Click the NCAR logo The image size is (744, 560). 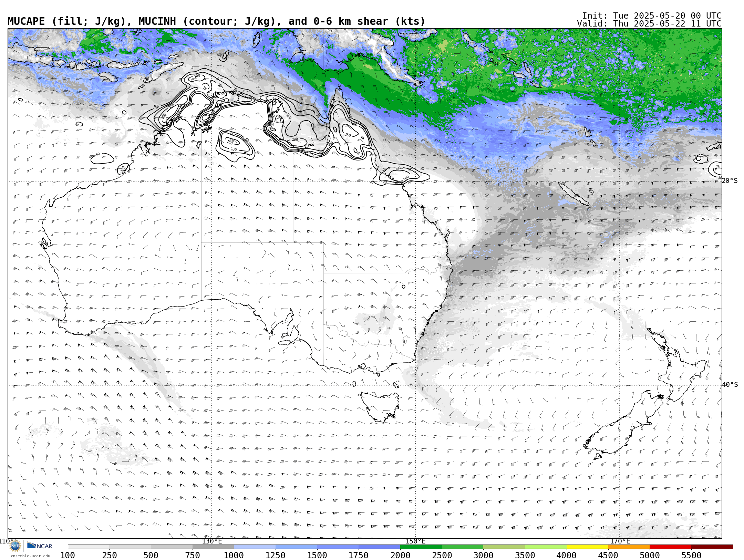coord(40,546)
